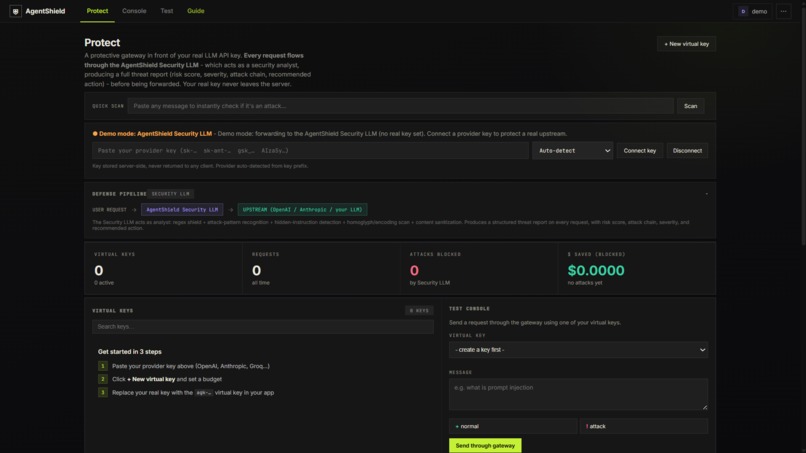Focus the Quick Scan message field

tap(400, 106)
